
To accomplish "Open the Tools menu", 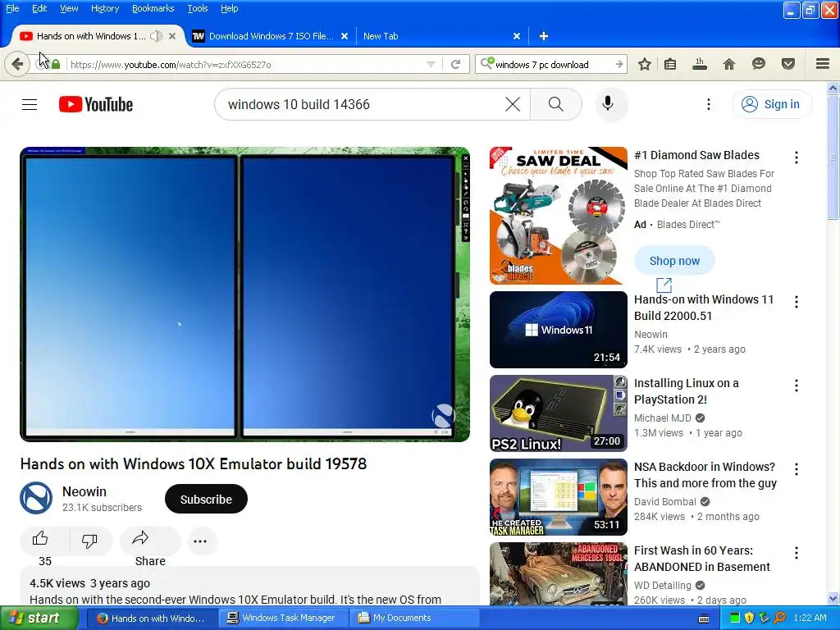I will pyautogui.click(x=198, y=8).
